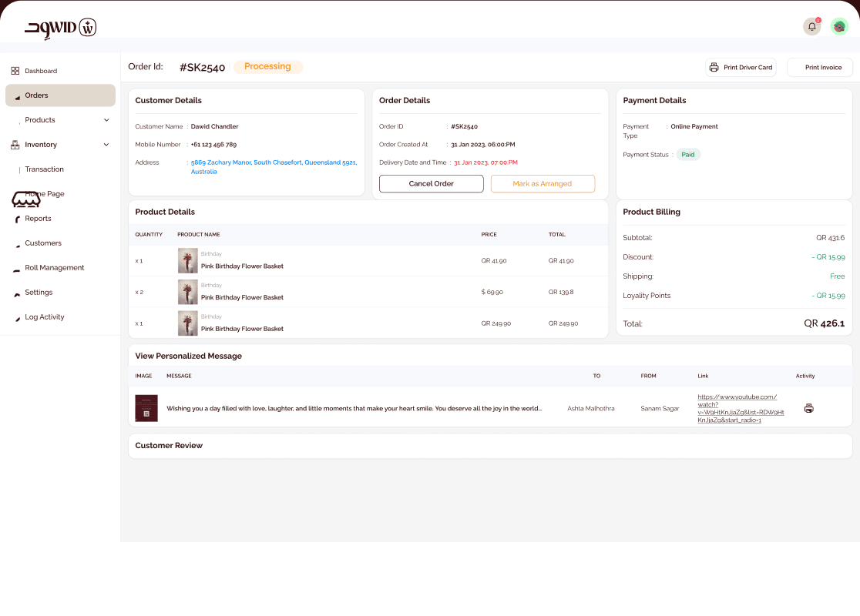Screen dimensions: 860x616
Task: Print the personalized message via Activity icon
Action: tap(808, 408)
